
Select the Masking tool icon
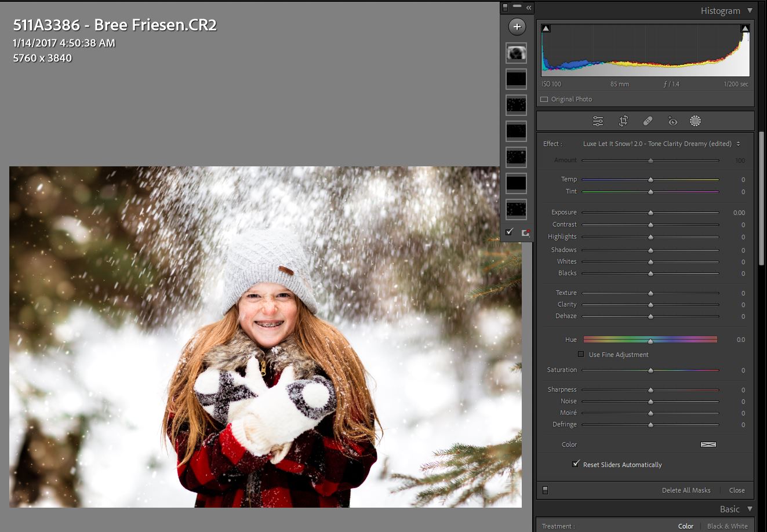(x=696, y=121)
